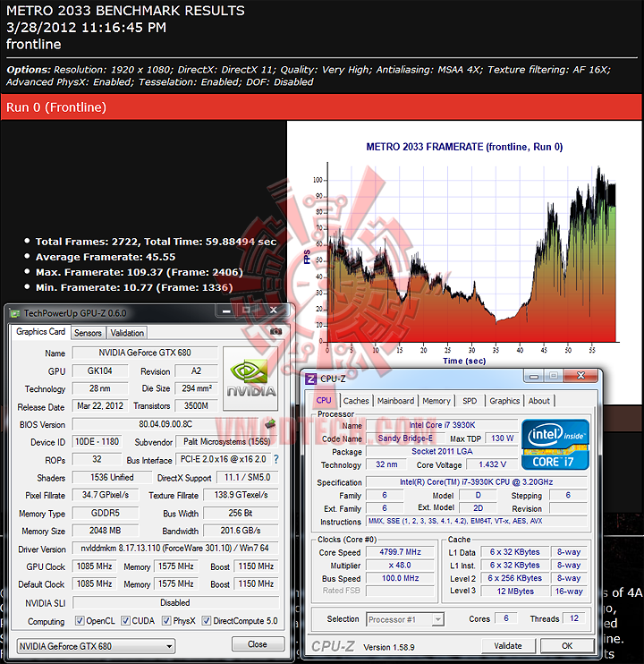Click the Core Voltage value 1.432 V
Screen dimensions: 644x664
[x=492, y=464]
